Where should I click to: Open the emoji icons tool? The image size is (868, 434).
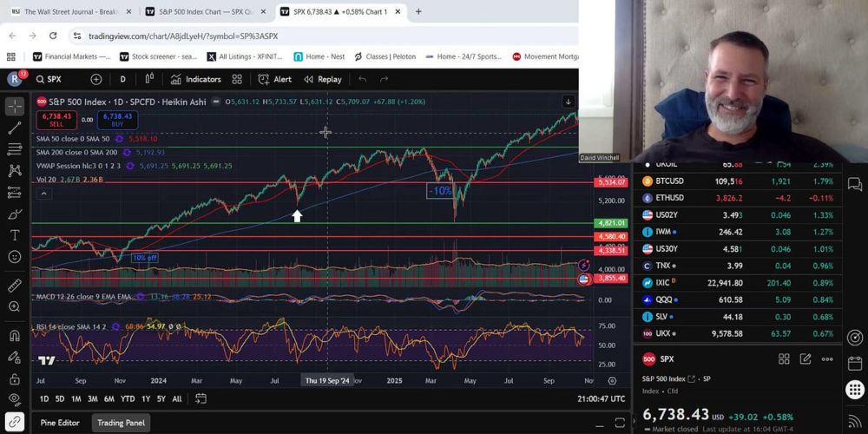15,257
